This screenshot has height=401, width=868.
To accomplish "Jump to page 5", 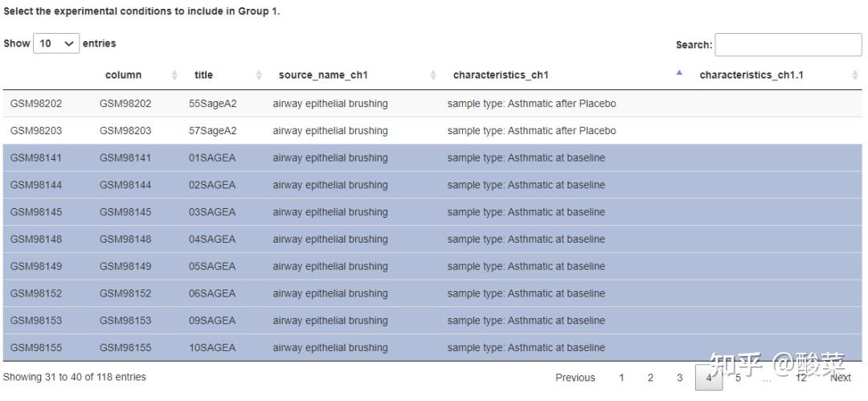I will (738, 378).
